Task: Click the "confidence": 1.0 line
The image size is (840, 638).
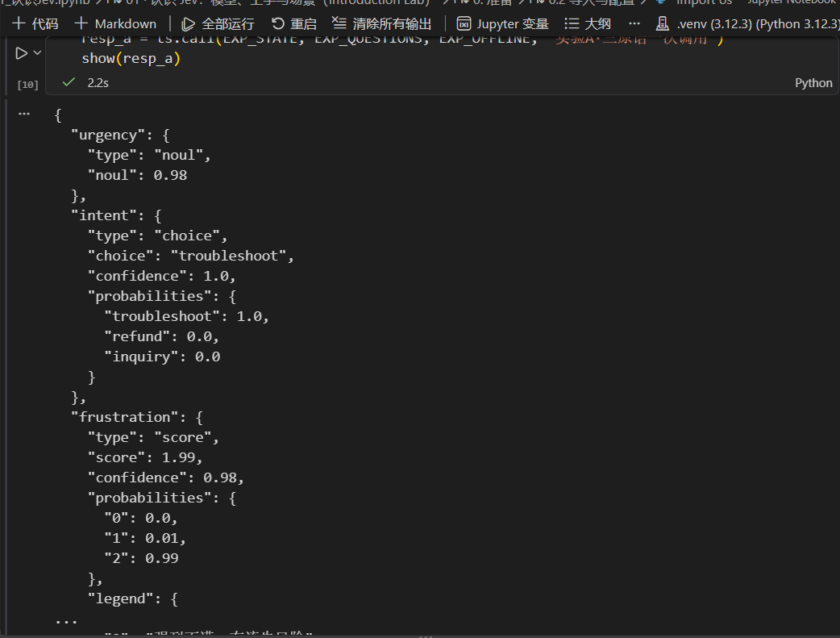Action: (x=162, y=276)
